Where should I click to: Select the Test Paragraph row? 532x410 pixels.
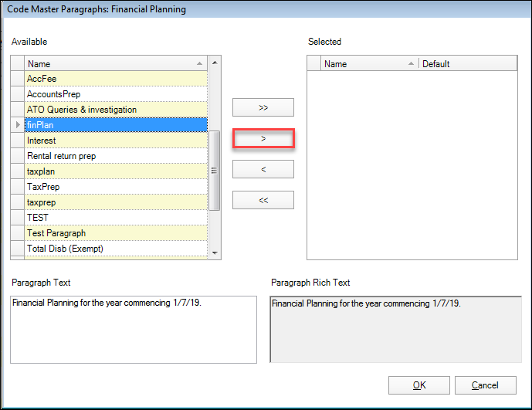coord(116,233)
